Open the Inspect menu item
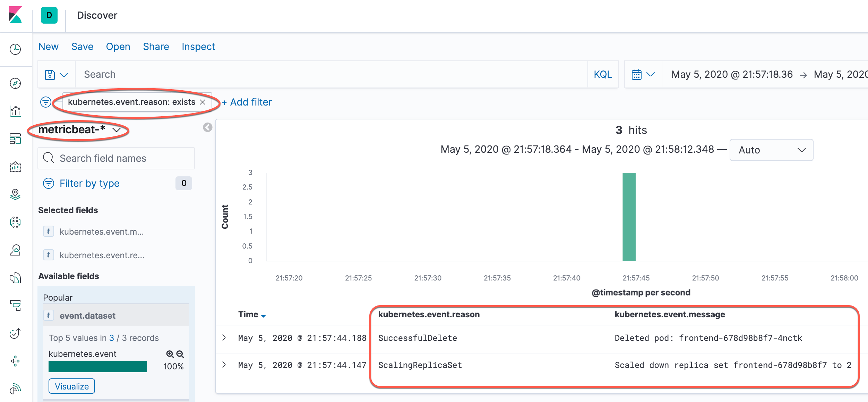This screenshot has width=868, height=402. pyautogui.click(x=198, y=47)
